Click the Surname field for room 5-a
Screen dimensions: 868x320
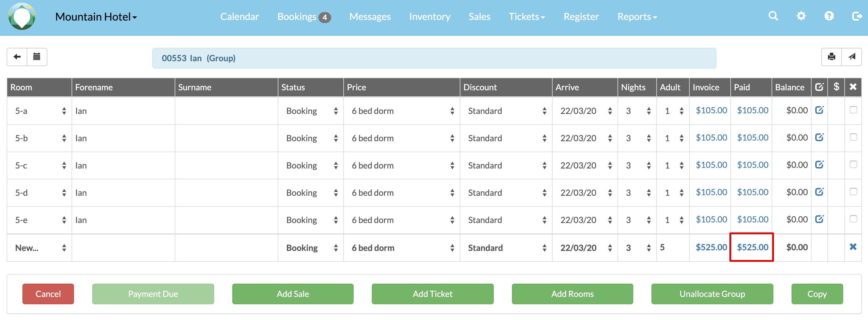pyautogui.click(x=226, y=111)
